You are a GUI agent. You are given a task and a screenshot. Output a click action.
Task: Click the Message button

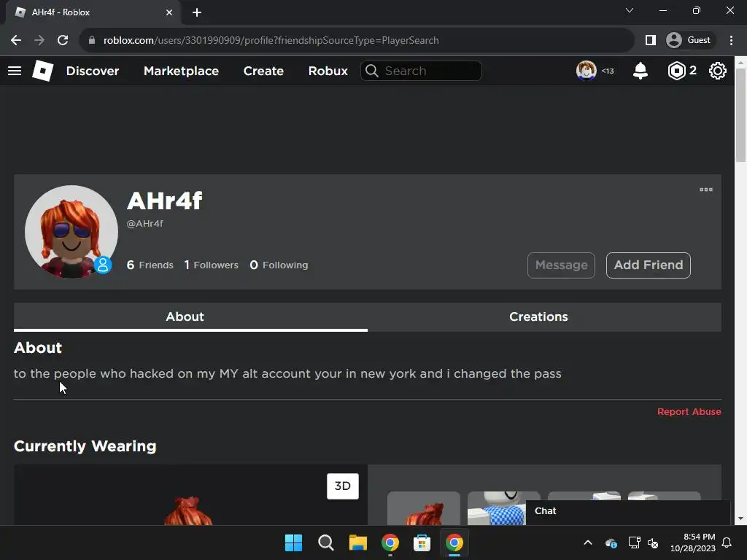pyautogui.click(x=561, y=265)
